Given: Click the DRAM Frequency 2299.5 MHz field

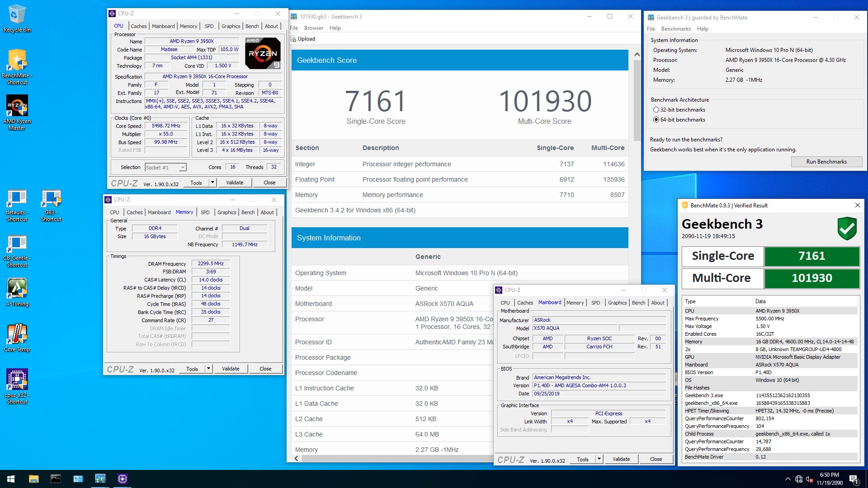Looking at the screenshot, I should click(x=211, y=263).
